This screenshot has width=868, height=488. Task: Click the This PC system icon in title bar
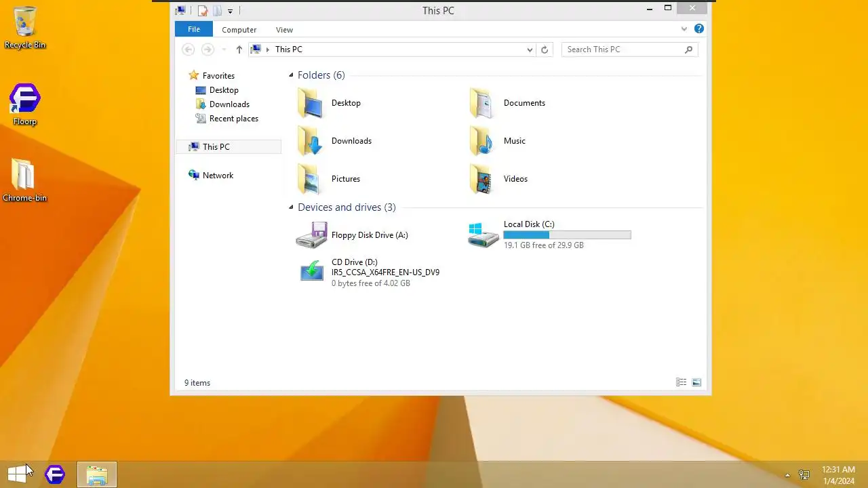[180, 11]
